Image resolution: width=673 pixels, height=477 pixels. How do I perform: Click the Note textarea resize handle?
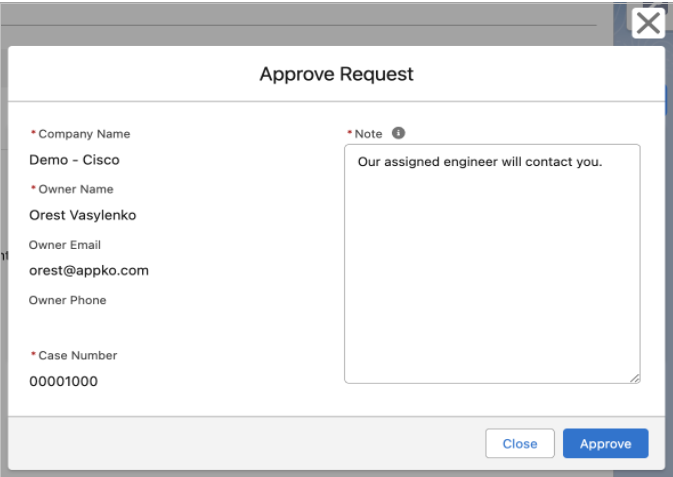(x=635, y=378)
